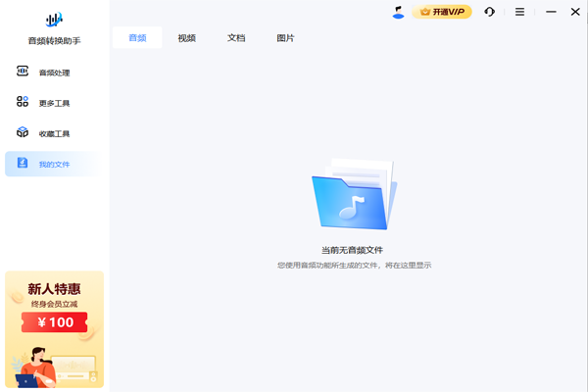Click the ¥100 coupon in the banner
Viewport: 588px width, 392px height.
coord(55,321)
